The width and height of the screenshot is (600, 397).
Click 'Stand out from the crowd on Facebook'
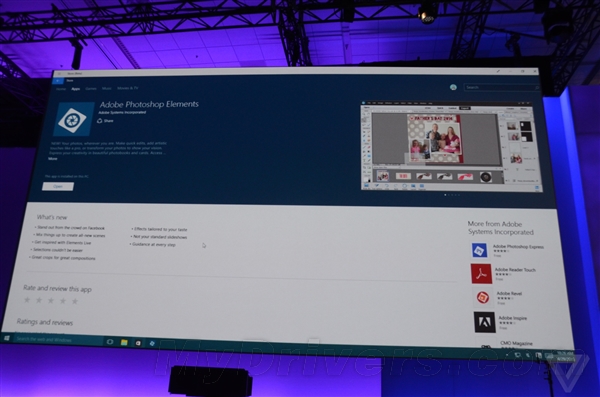[70, 228]
